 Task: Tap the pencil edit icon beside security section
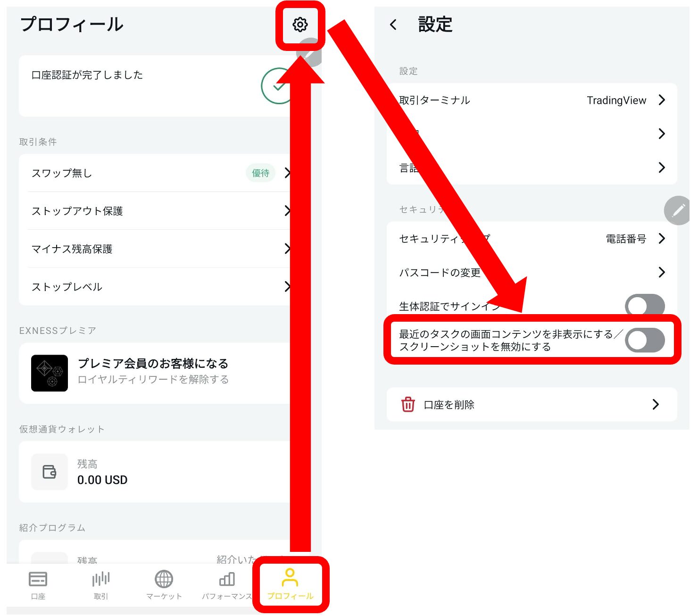coord(678,210)
